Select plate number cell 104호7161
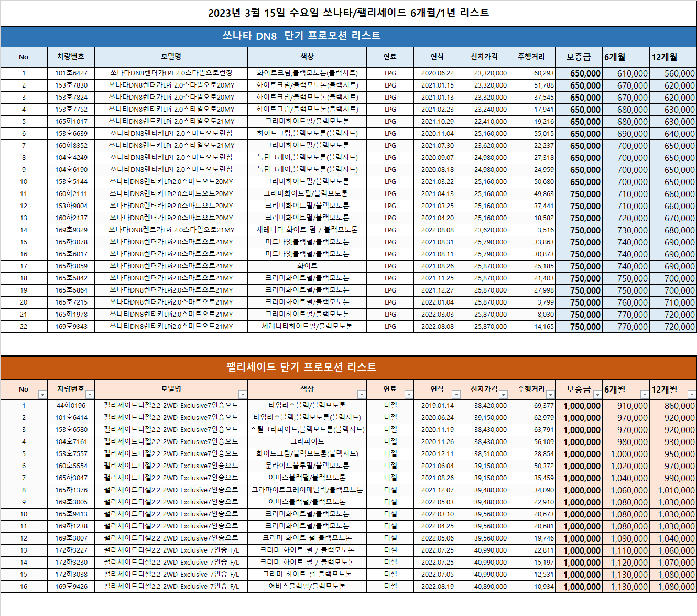The image size is (697, 616). tap(71, 442)
